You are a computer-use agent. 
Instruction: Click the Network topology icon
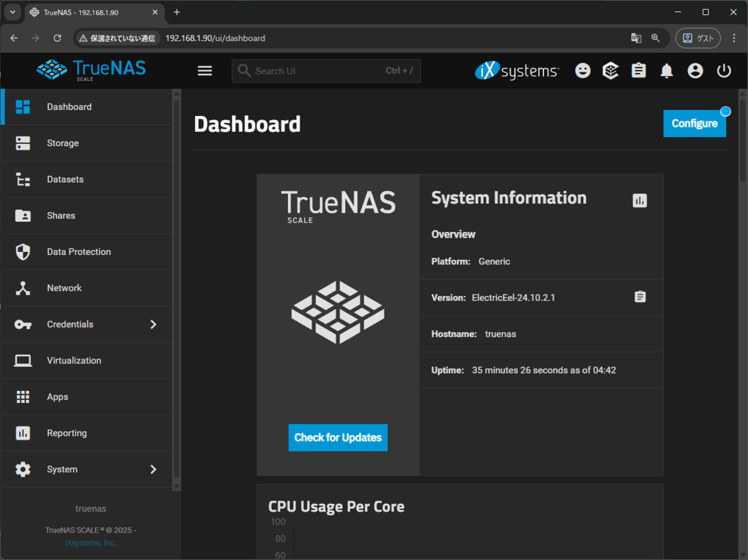(23, 288)
